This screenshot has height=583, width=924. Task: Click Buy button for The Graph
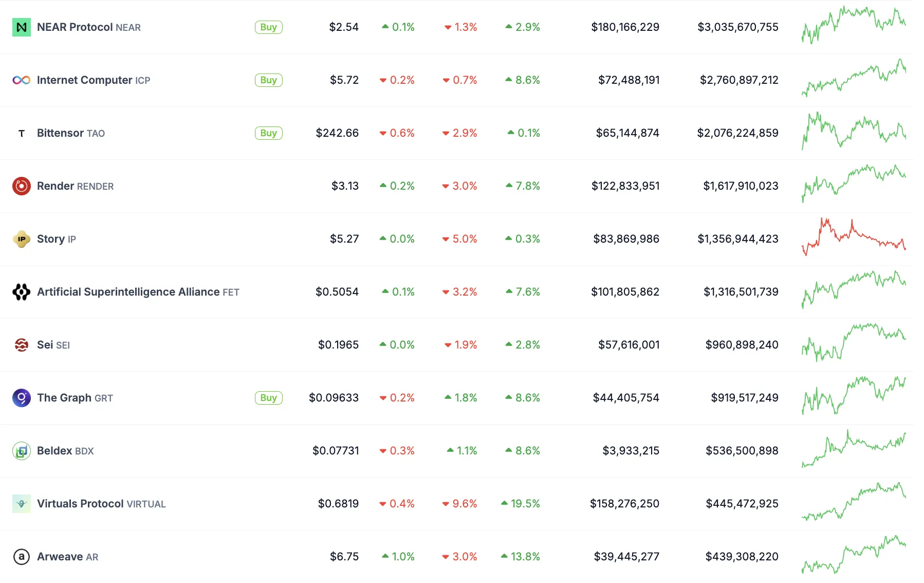268,398
